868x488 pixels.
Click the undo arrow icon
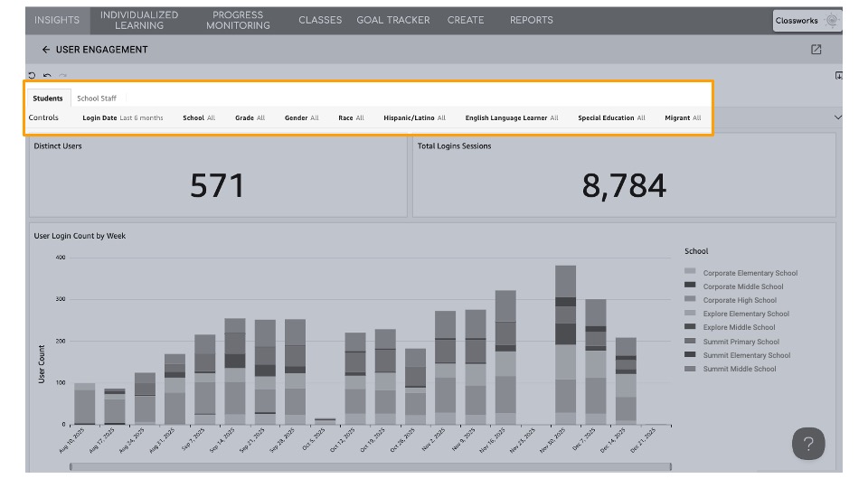(47, 76)
